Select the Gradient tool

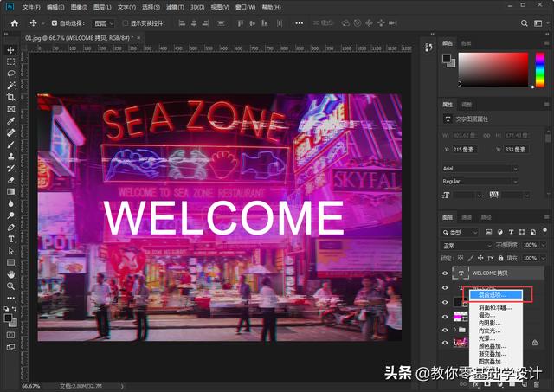[11, 192]
